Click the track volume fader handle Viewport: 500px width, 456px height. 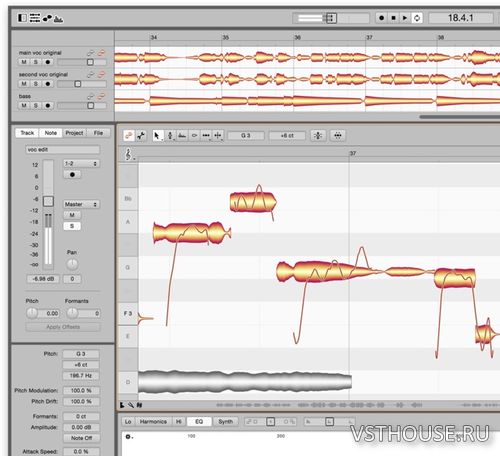48,201
